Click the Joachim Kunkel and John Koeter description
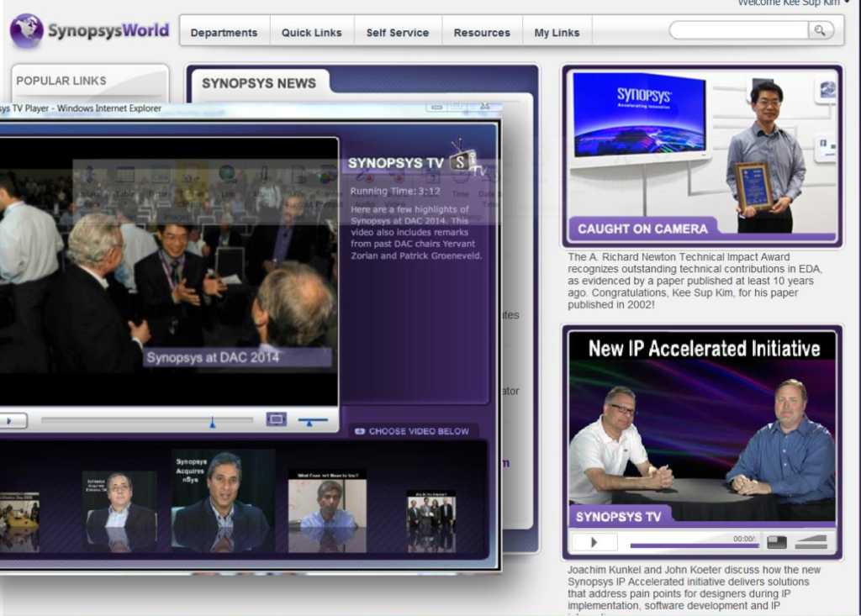This screenshot has height=616, width=861. tap(695, 590)
